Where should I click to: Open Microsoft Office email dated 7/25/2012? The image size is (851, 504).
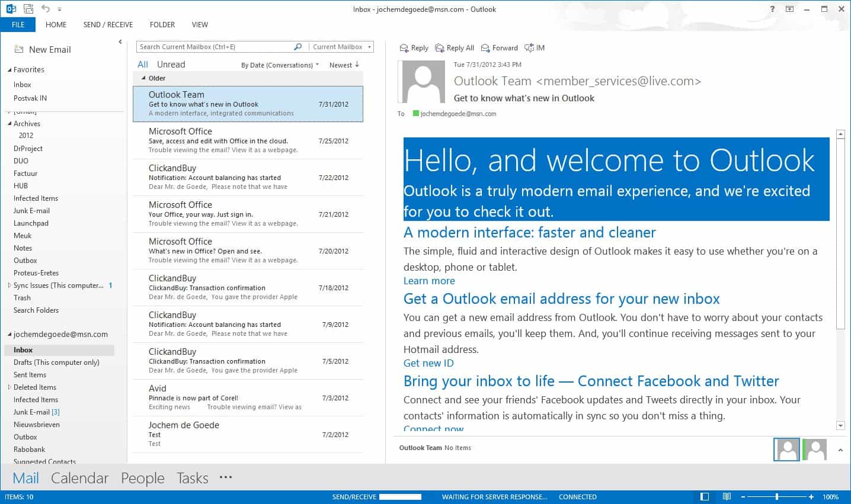[x=248, y=140]
